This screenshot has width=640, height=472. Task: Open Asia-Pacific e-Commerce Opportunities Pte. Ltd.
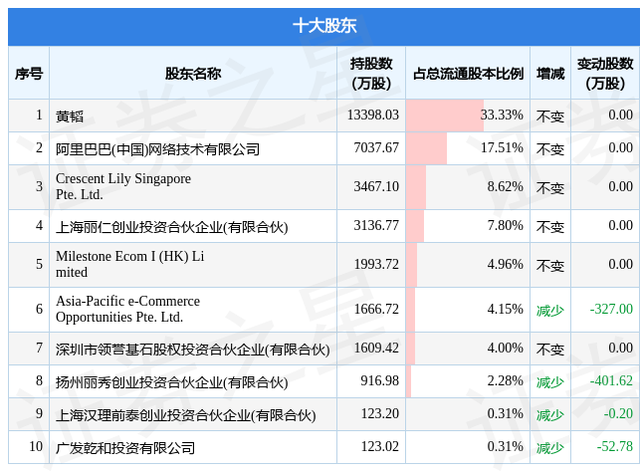pyautogui.click(x=128, y=309)
